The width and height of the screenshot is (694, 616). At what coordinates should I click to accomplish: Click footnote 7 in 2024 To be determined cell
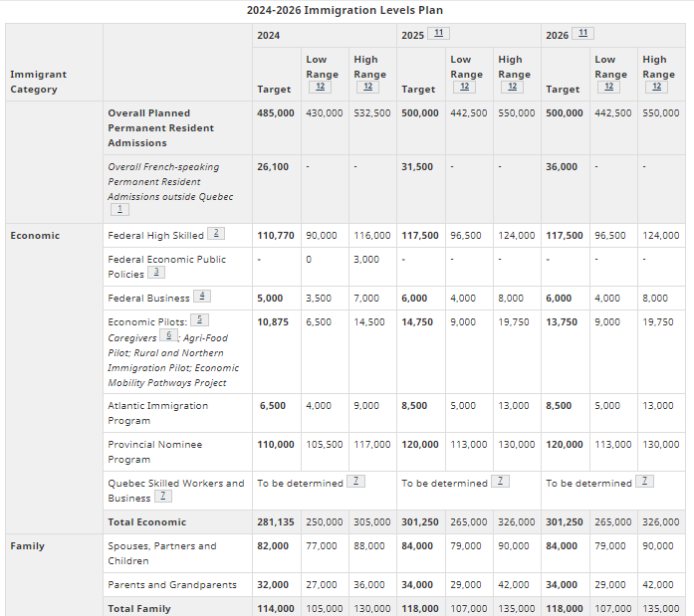[x=355, y=482]
